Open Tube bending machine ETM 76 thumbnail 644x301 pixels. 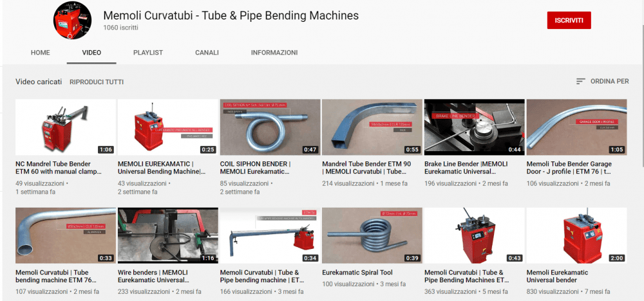click(x=65, y=235)
